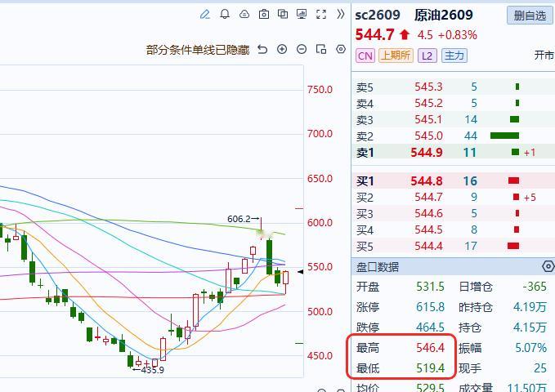Click the cloud sync icon

pos(244,14)
